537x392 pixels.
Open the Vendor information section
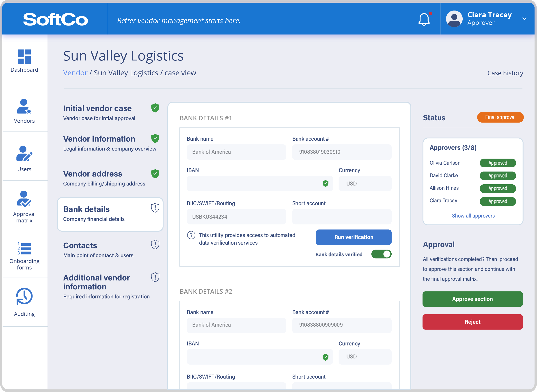[x=99, y=139]
